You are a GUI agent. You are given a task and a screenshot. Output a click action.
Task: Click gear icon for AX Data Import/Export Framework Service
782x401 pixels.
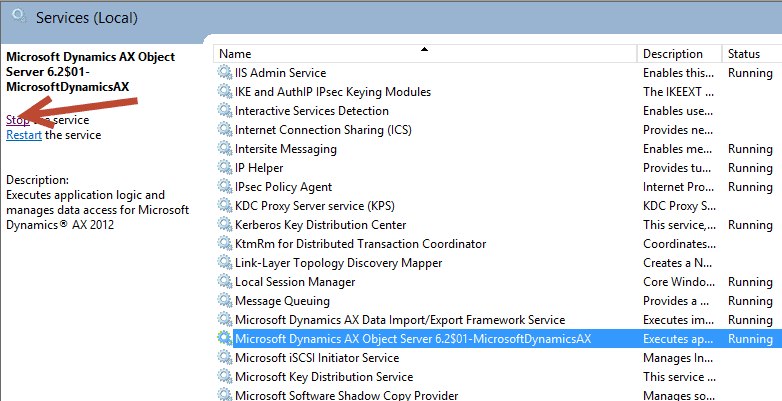tap(224, 319)
